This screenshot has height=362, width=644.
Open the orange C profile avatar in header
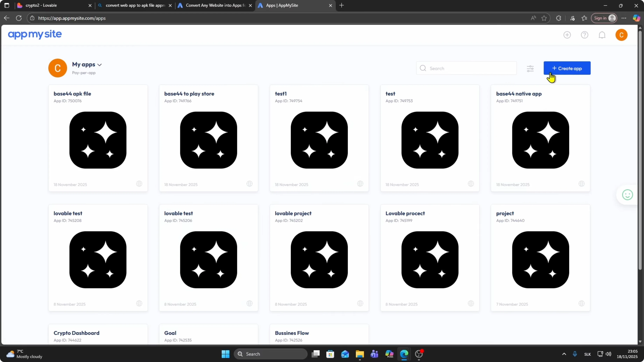pos(621,35)
